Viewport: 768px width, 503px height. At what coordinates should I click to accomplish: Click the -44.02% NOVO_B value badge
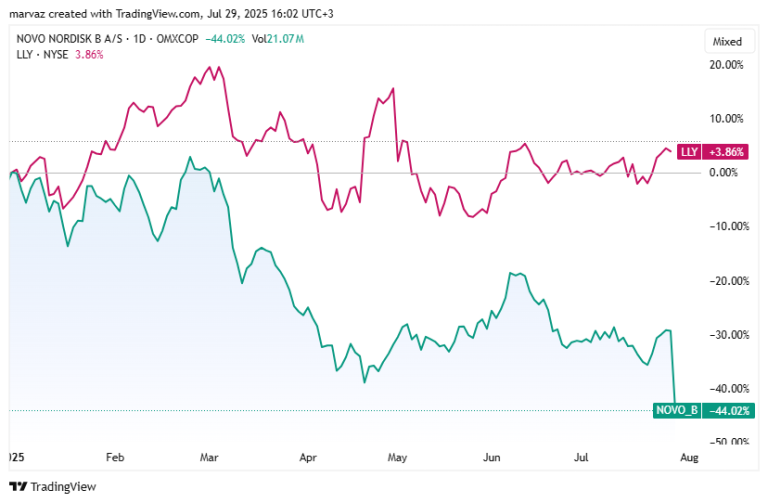point(728,410)
